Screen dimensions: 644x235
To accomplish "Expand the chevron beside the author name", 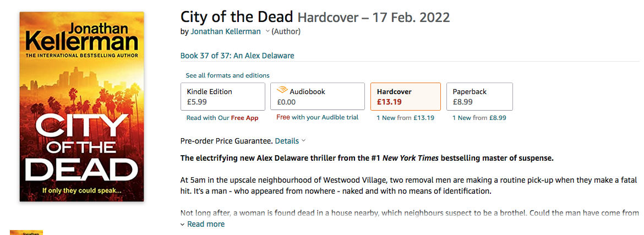I will point(268,31).
